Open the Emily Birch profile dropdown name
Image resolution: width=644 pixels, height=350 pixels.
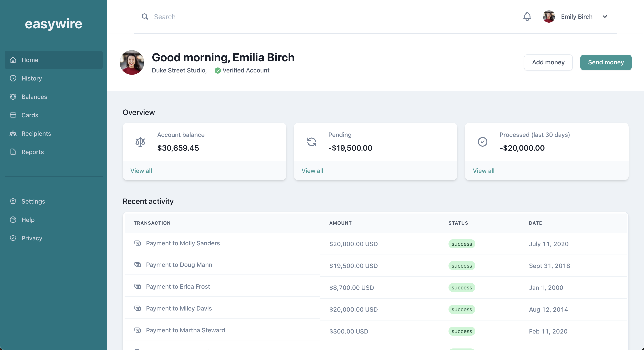click(x=577, y=16)
